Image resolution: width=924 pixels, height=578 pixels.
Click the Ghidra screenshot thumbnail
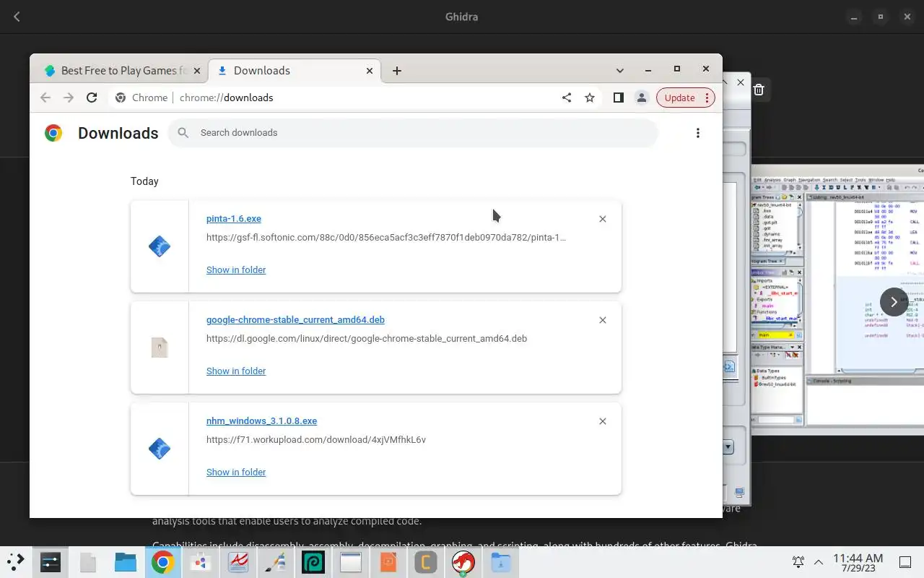837,300
